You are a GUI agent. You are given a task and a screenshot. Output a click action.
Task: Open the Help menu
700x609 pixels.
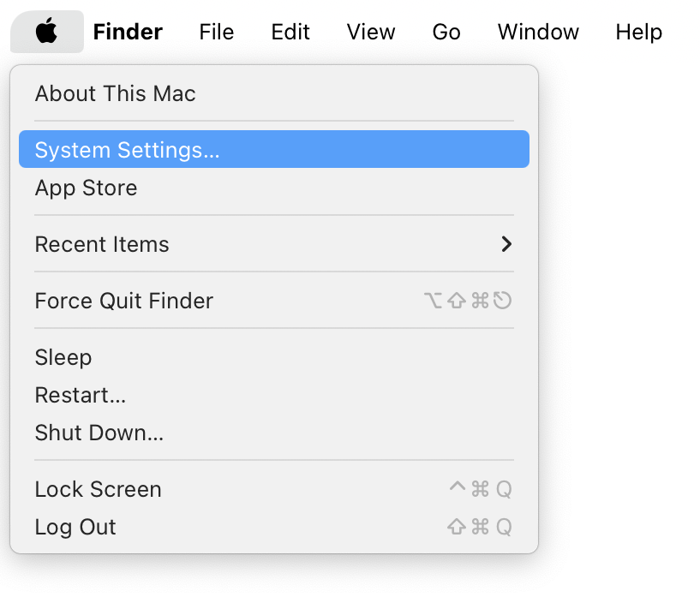pos(638,33)
